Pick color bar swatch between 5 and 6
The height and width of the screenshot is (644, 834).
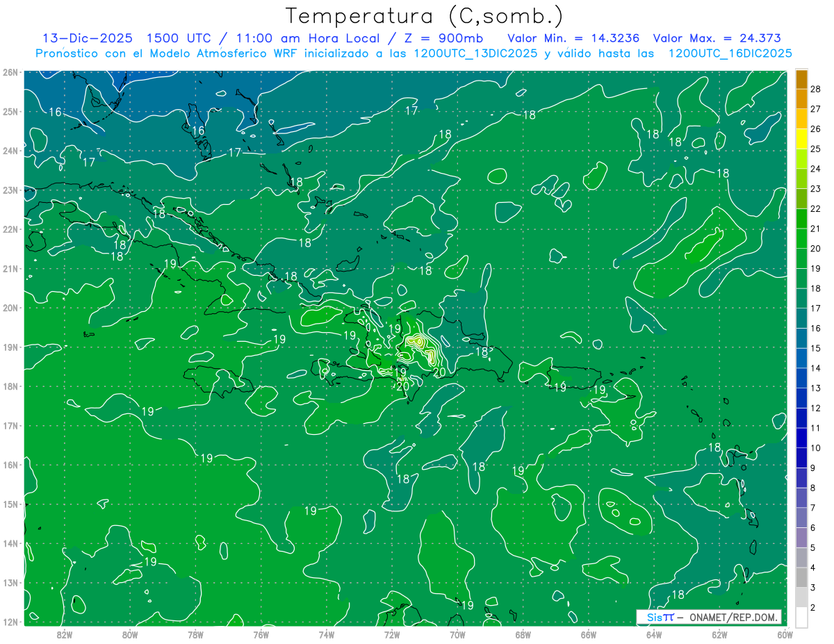pos(801,538)
